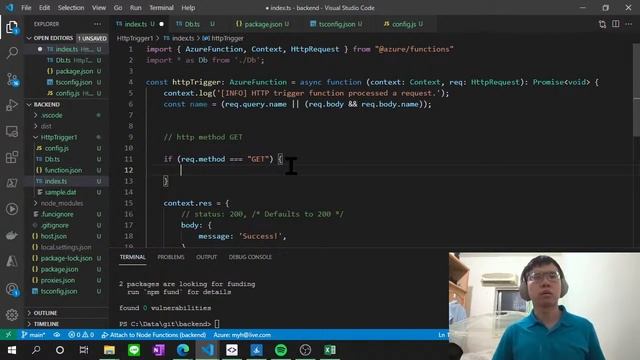The width and height of the screenshot is (640, 360).
Task: Click Explorer more actions ellipsis
Action: [97, 24]
